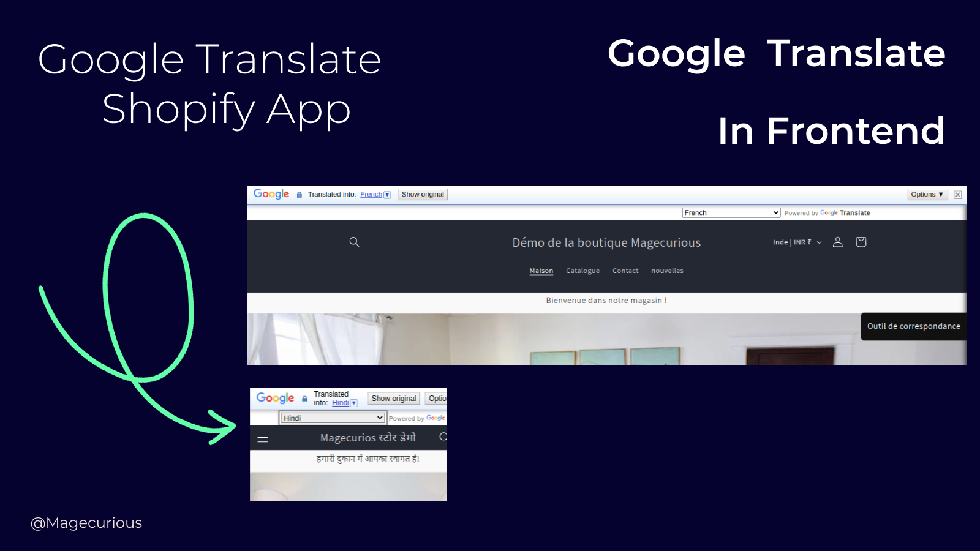Select the Catalogue menu item
The height and width of the screenshot is (551, 980).
click(582, 271)
